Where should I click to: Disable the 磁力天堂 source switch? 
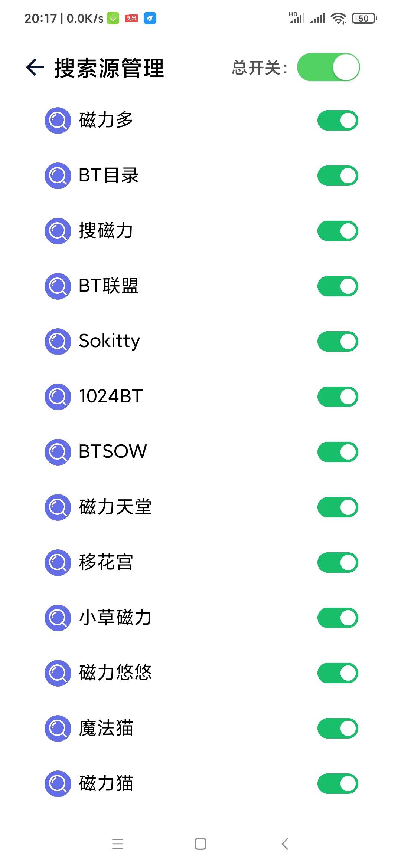[x=338, y=507]
